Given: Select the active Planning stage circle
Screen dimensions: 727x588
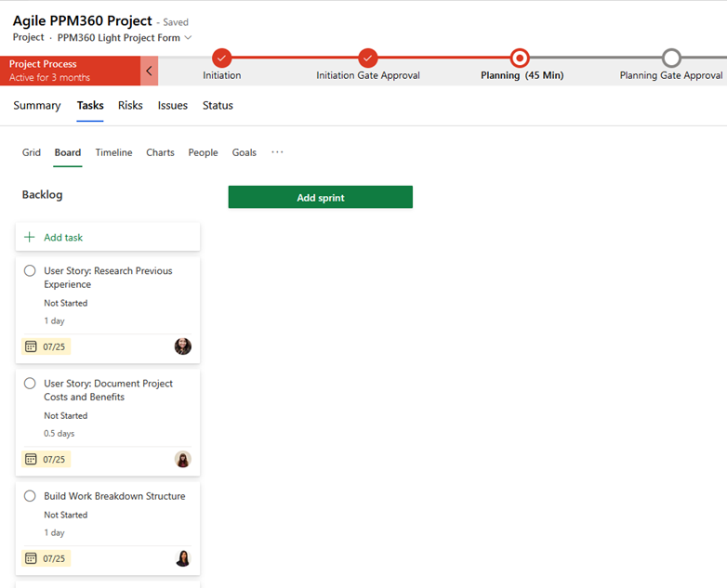Looking at the screenshot, I should pos(520,58).
